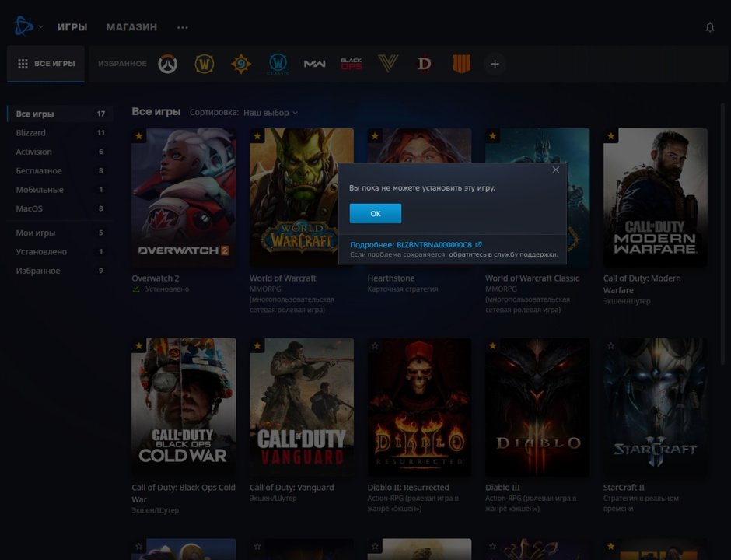Select the Diablo D icon
The width and height of the screenshot is (731, 560).
tap(424, 64)
